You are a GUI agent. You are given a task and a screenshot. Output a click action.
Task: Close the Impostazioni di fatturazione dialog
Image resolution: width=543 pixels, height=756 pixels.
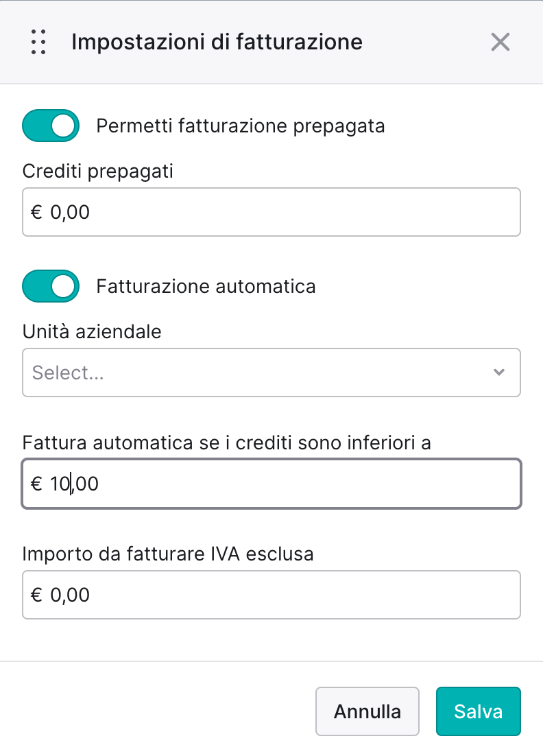(500, 42)
